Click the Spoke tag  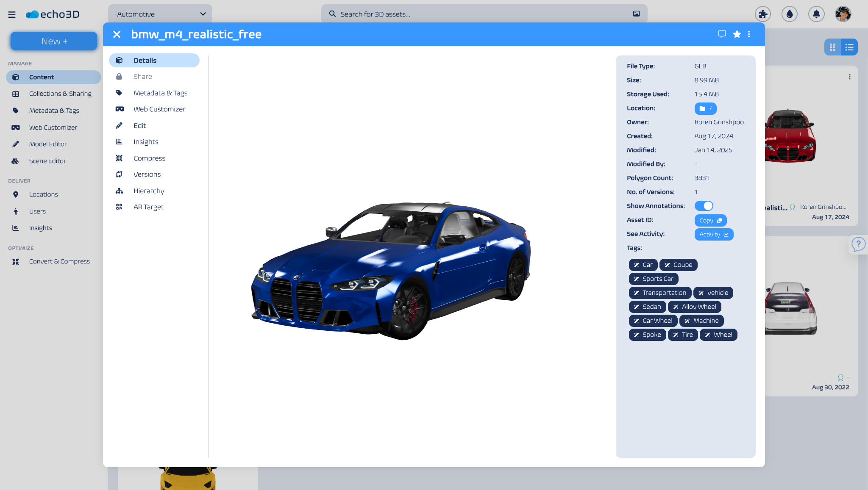point(647,335)
